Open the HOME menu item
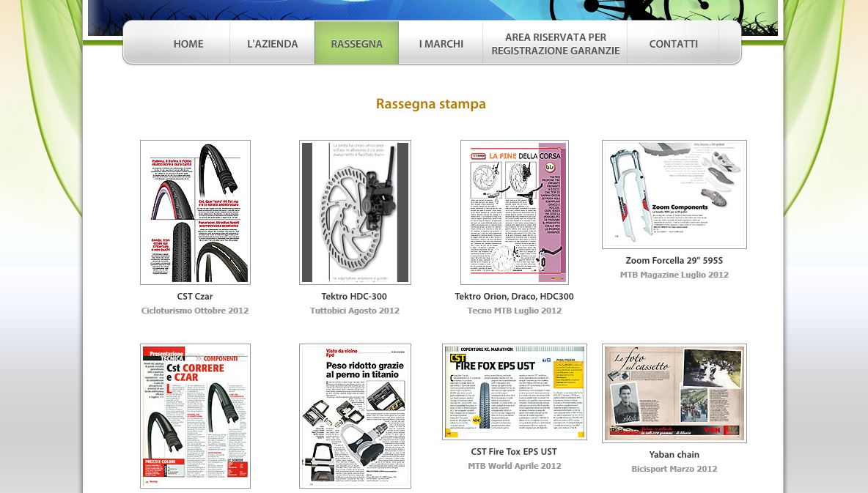Image resolution: width=868 pixels, height=493 pixels. [188, 44]
